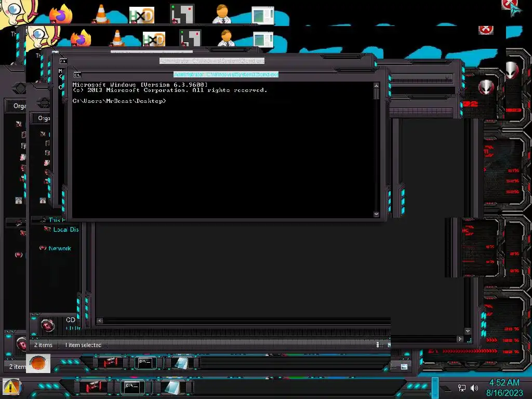Click the red X icon in nested screen copy
This screenshot has height=399, width=532.
tap(486, 30)
